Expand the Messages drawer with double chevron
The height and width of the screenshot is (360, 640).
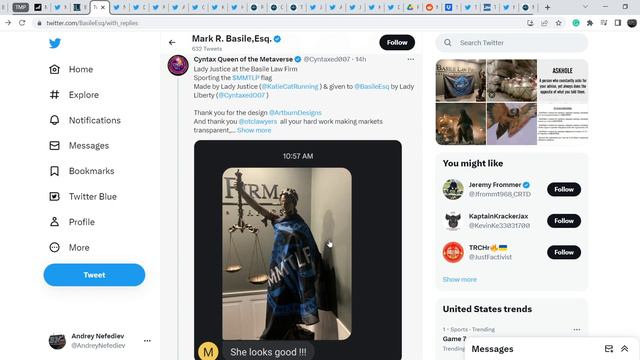624,349
